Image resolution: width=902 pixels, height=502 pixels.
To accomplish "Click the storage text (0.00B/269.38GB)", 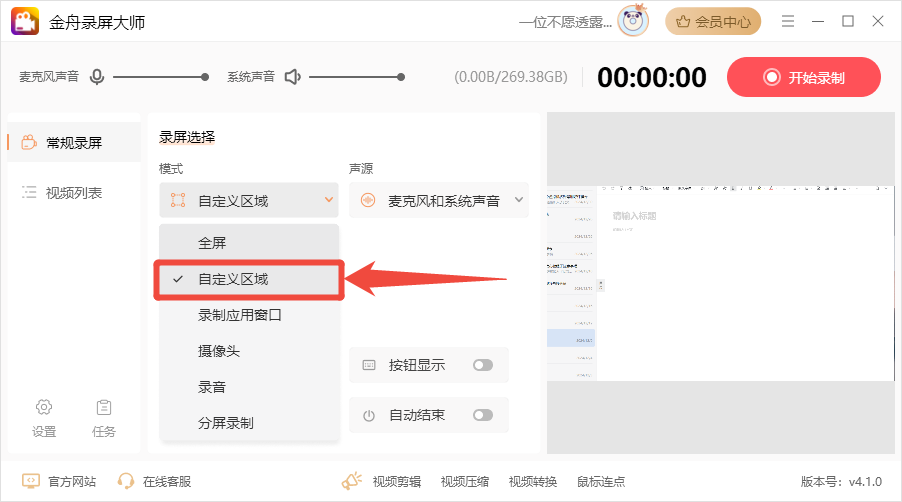I will [x=511, y=77].
